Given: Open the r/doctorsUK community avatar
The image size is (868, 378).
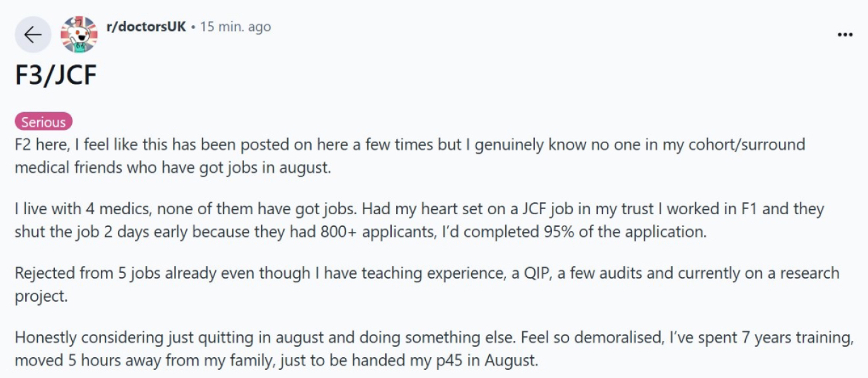Looking at the screenshot, I should pos(78,34).
